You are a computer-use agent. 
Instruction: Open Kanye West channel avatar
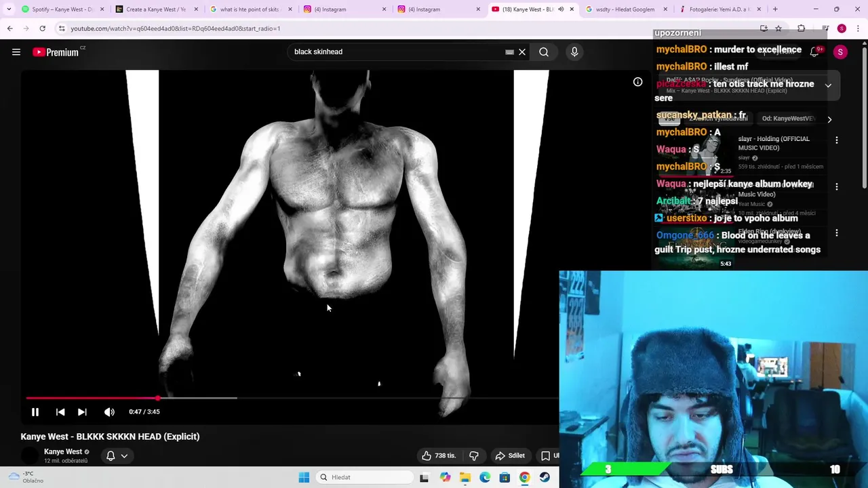tap(30, 456)
